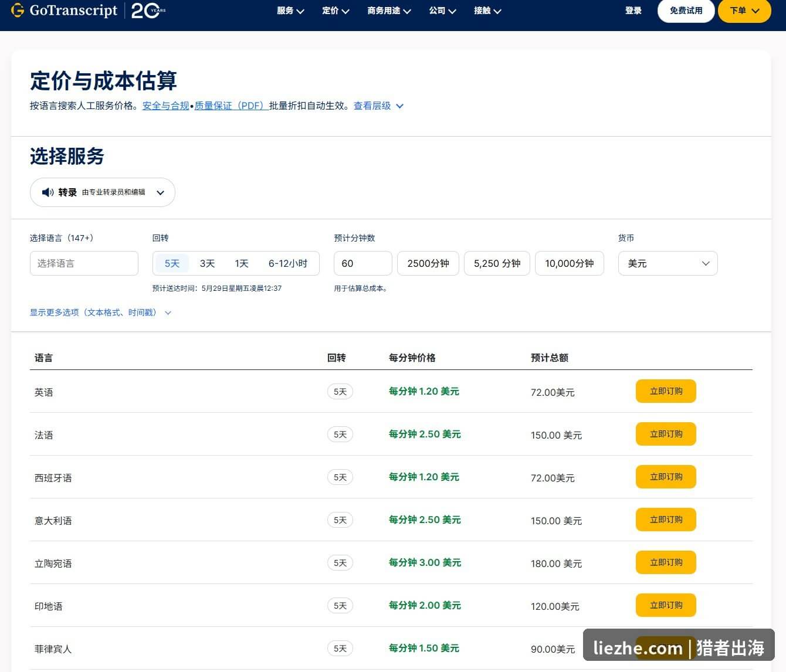Click the 5天 badge in 菲律宾人 row

pyautogui.click(x=340, y=649)
